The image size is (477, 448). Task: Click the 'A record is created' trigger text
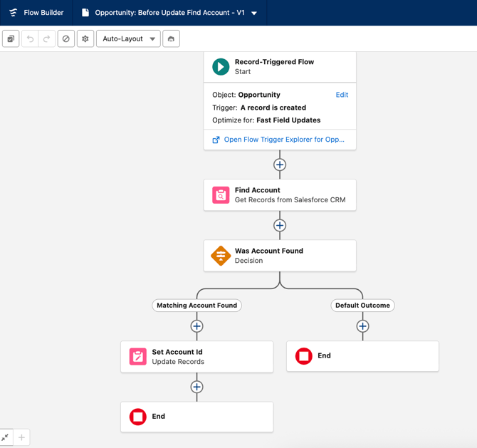tap(273, 108)
